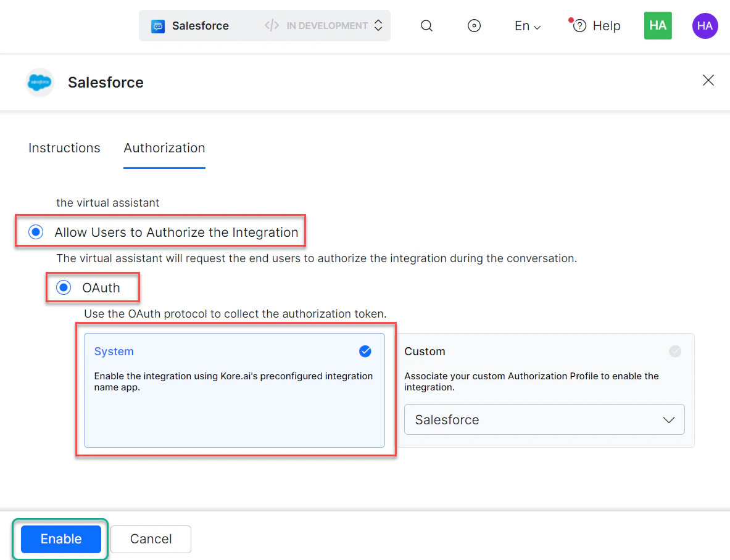Expand the En language dropdown
The image size is (730, 560).
click(527, 25)
